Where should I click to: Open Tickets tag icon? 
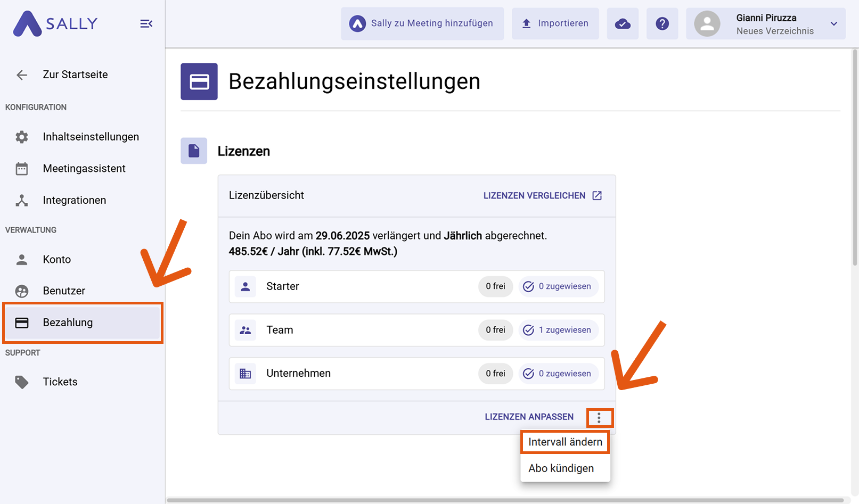[x=22, y=382]
